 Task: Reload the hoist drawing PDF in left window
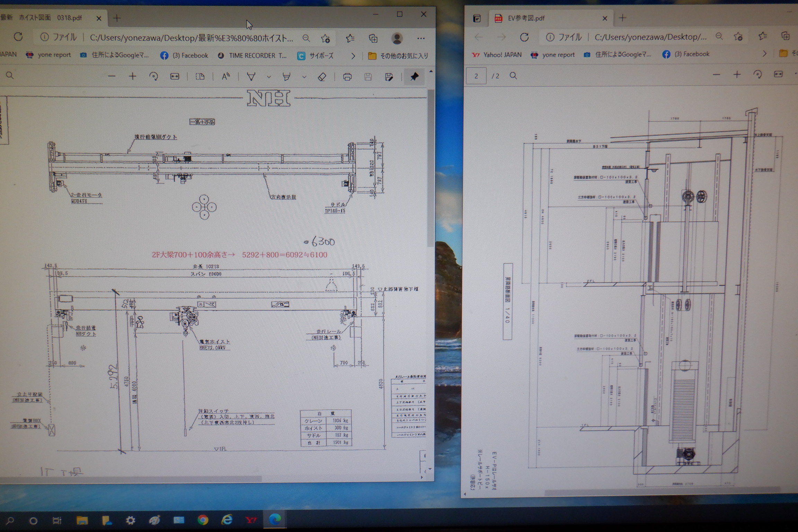(18, 37)
